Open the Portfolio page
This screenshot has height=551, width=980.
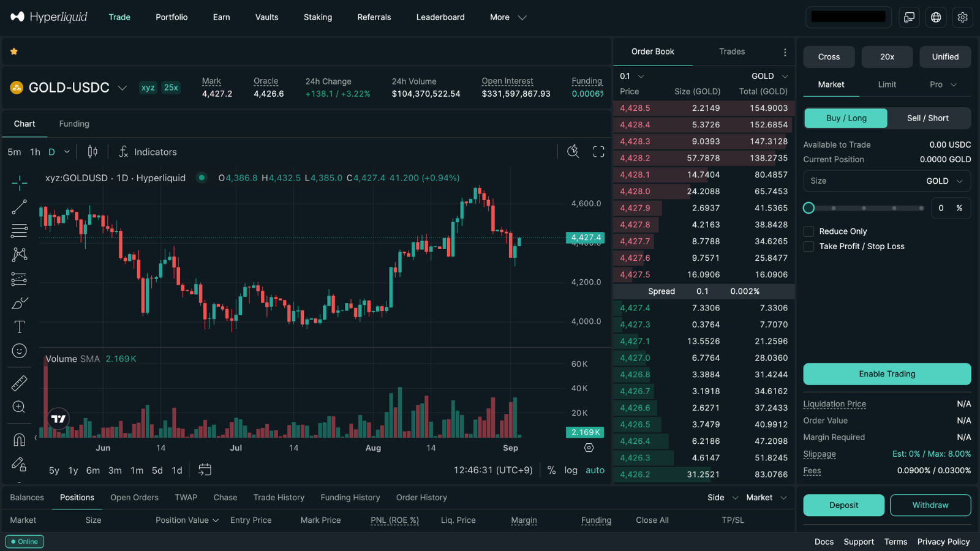coord(171,17)
